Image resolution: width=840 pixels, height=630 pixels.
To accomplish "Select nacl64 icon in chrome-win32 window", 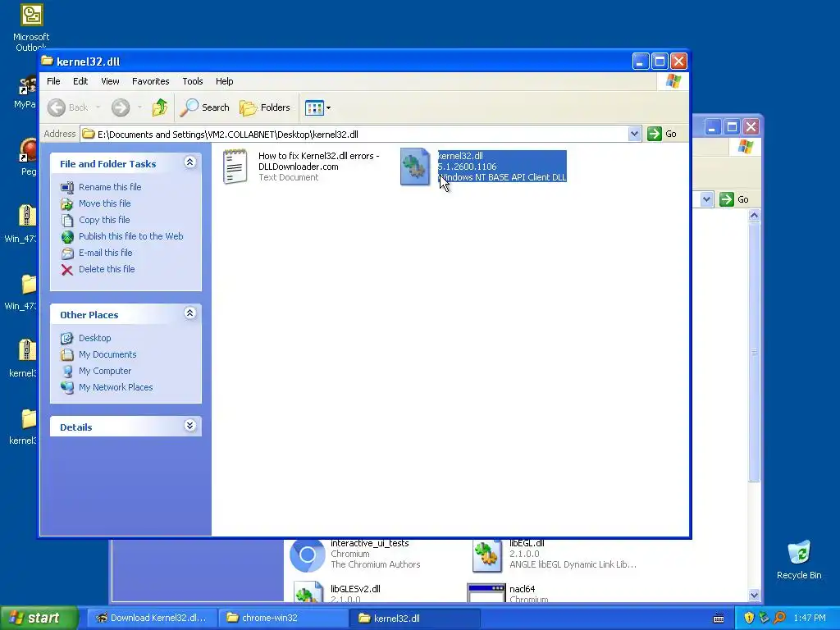I will [x=486, y=593].
